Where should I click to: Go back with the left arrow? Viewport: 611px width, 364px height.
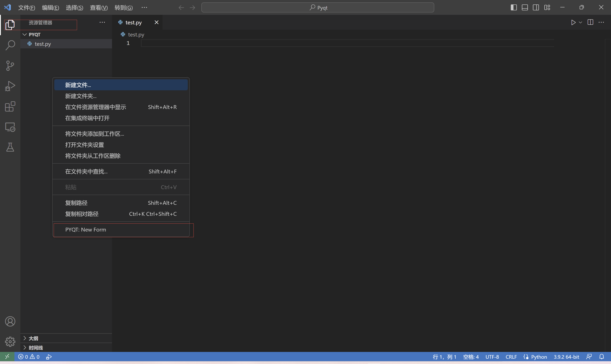(181, 8)
